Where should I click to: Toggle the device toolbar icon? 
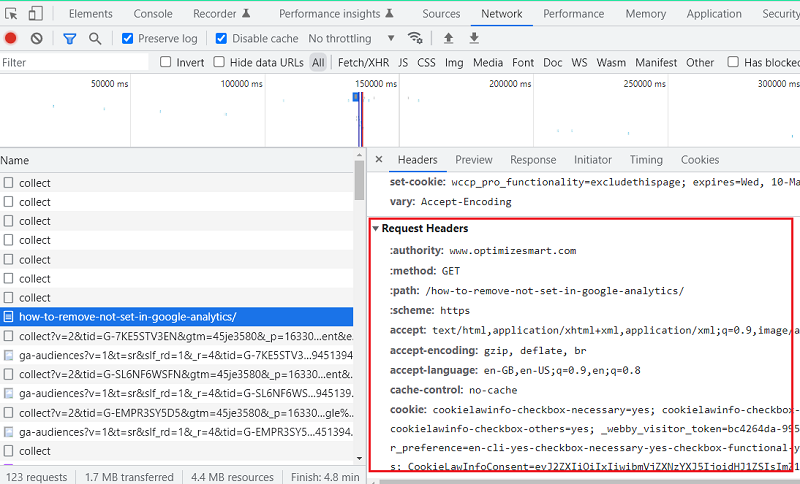(35, 13)
